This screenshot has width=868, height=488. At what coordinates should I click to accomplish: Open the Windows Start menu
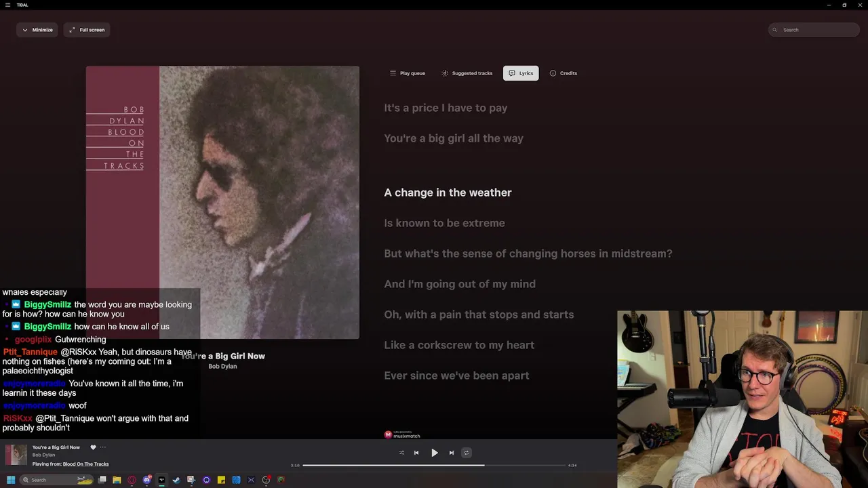pyautogui.click(x=11, y=480)
